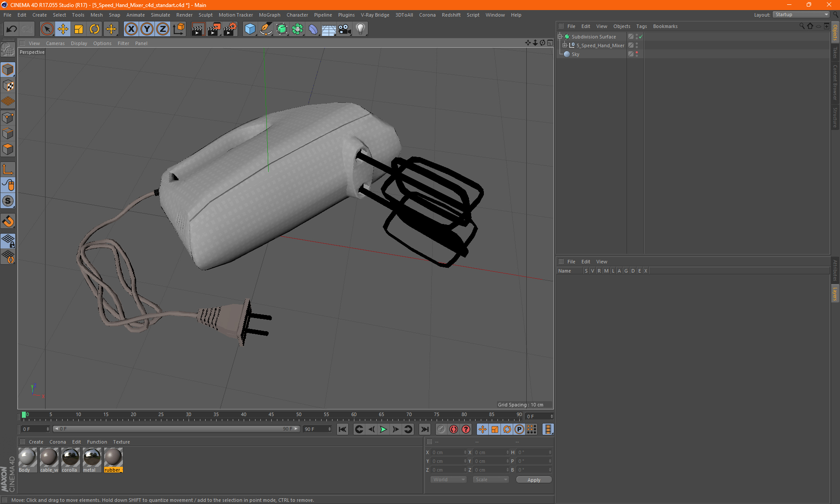Enable the Axis tool
Screen dimensions: 840x504
coord(8,169)
